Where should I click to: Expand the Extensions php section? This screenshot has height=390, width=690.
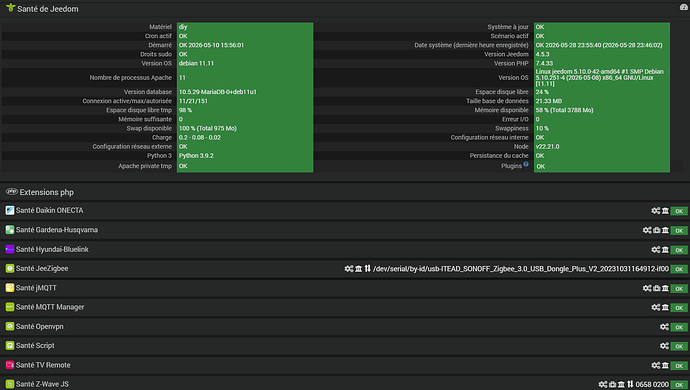click(345, 192)
